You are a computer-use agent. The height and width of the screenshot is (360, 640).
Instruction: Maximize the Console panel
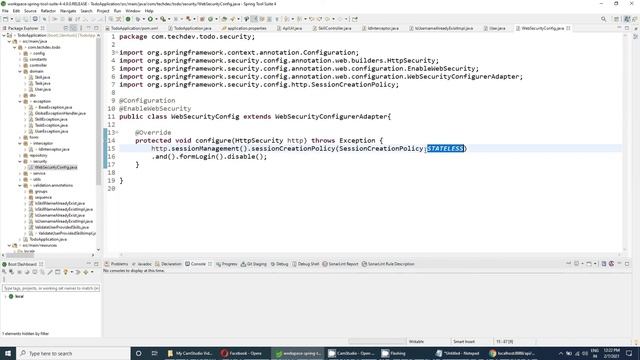coord(627,264)
